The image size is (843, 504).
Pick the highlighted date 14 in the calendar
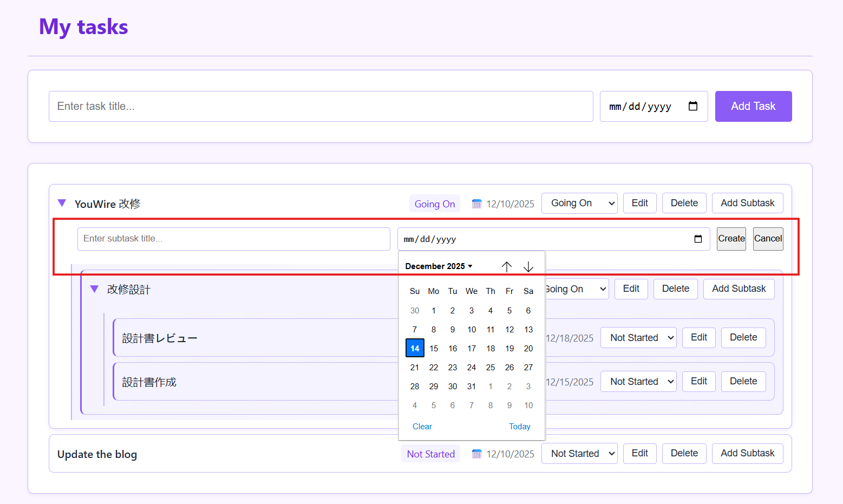(x=415, y=349)
